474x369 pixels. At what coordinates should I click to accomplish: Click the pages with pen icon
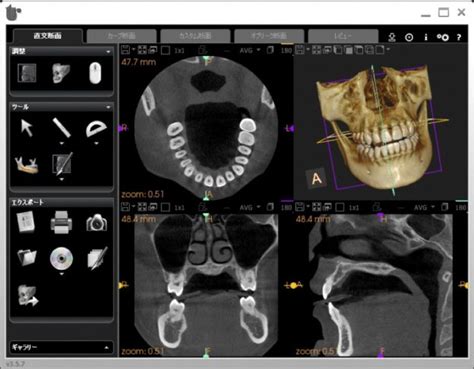click(97, 258)
